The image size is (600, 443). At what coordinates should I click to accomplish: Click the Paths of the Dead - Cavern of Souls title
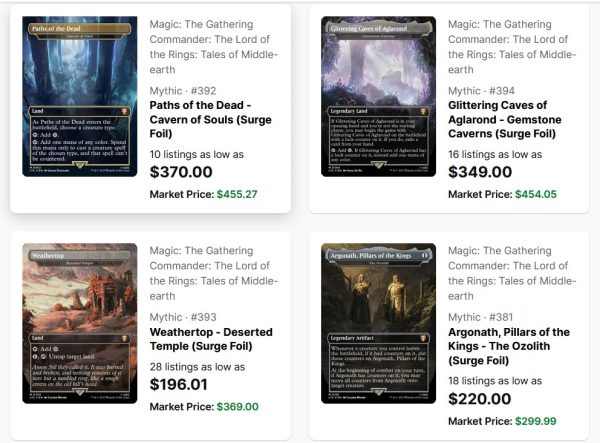tap(210, 119)
